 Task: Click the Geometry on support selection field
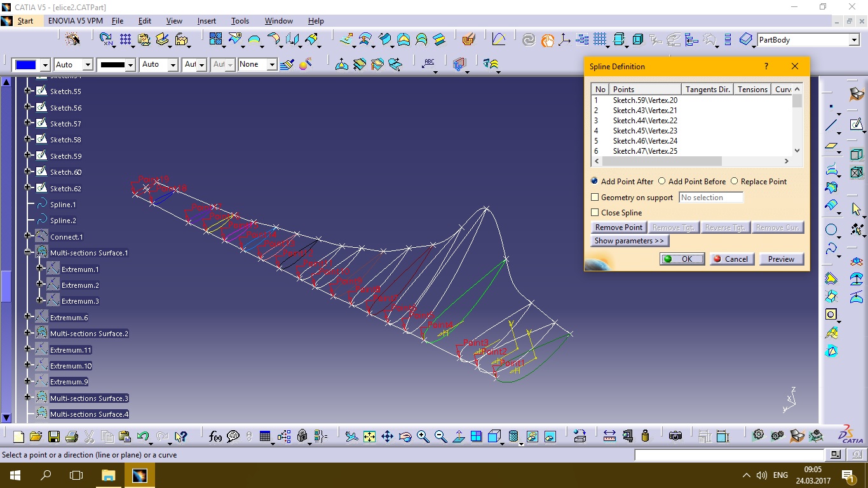[711, 198]
